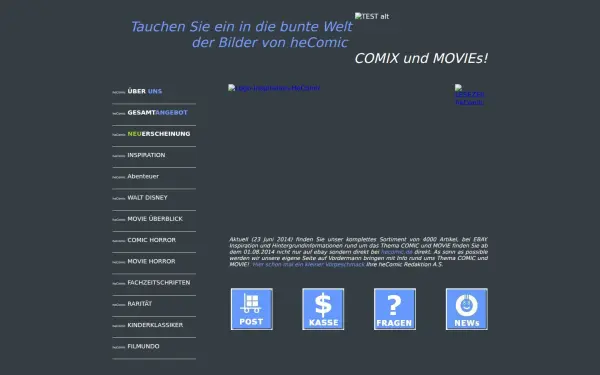Go to FACHZEITSCHRIFTEN section
The height and width of the screenshot is (375, 600).
click(x=159, y=282)
